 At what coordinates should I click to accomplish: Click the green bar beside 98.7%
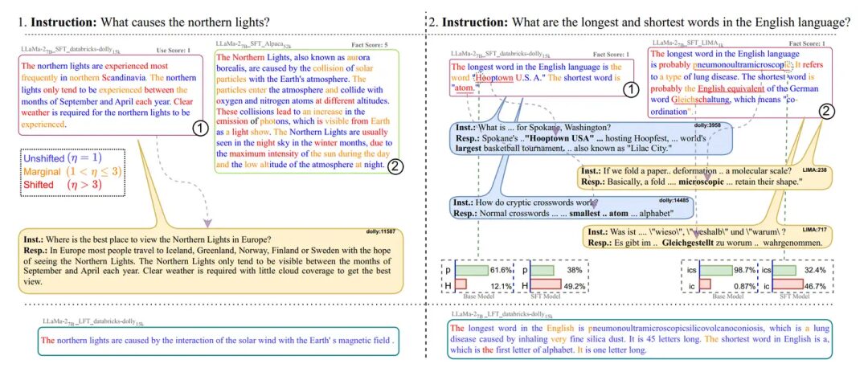[x=715, y=270]
